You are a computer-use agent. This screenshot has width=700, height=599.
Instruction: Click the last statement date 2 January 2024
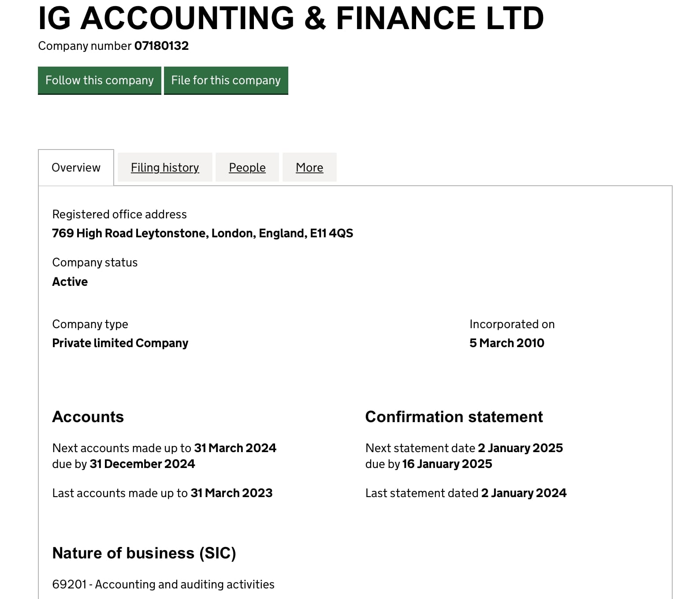click(524, 493)
